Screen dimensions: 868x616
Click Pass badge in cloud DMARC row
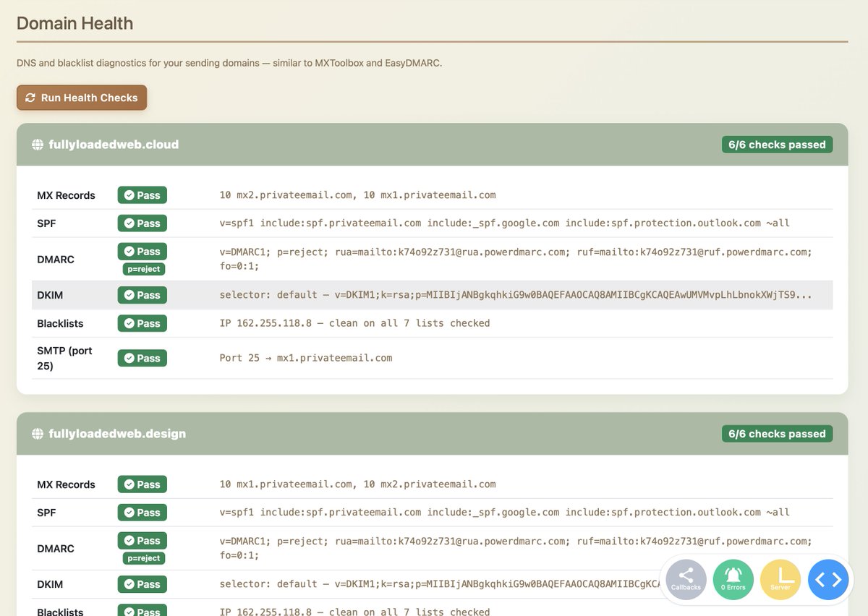tap(142, 252)
